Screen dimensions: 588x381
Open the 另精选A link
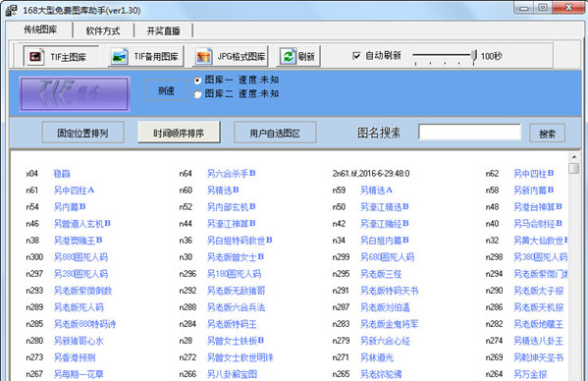click(x=377, y=190)
